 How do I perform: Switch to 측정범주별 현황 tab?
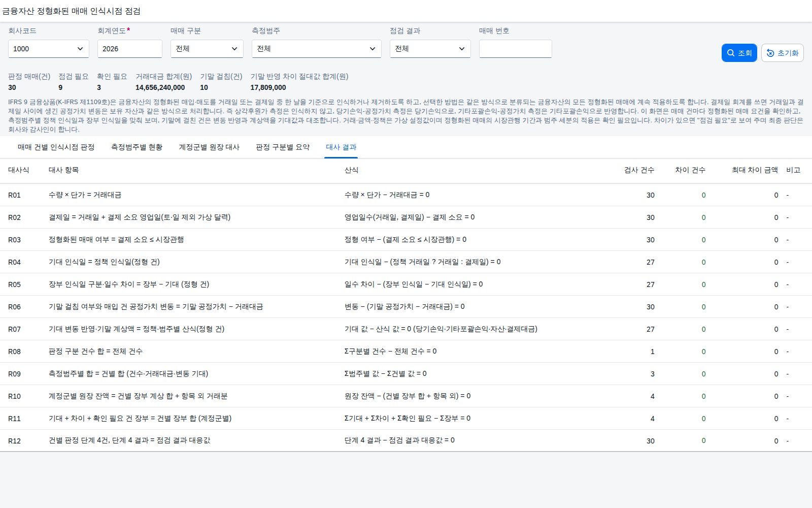tap(137, 147)
